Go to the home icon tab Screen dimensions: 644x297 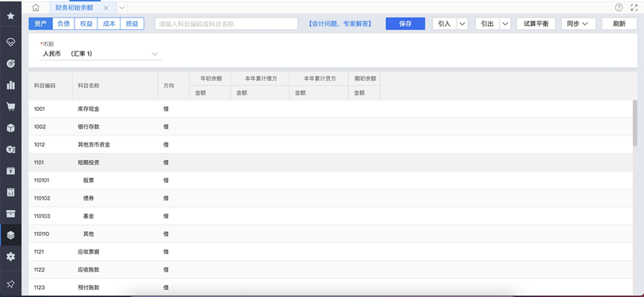coord(36,7)
